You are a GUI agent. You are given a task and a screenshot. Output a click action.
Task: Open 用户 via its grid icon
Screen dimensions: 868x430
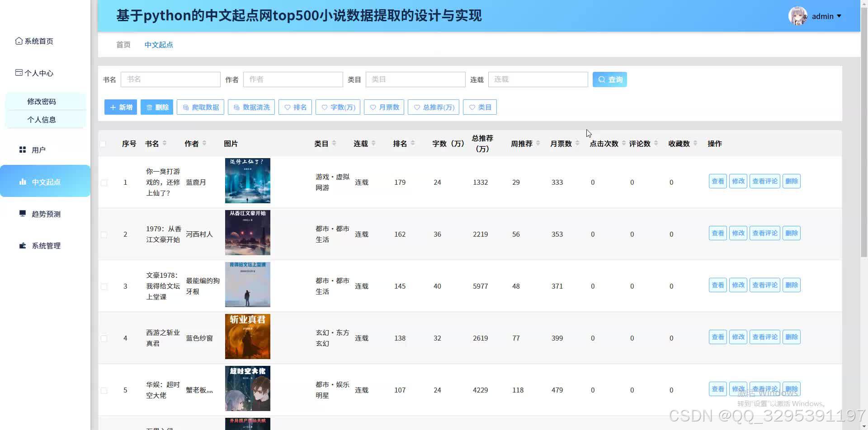pos(23,149)
